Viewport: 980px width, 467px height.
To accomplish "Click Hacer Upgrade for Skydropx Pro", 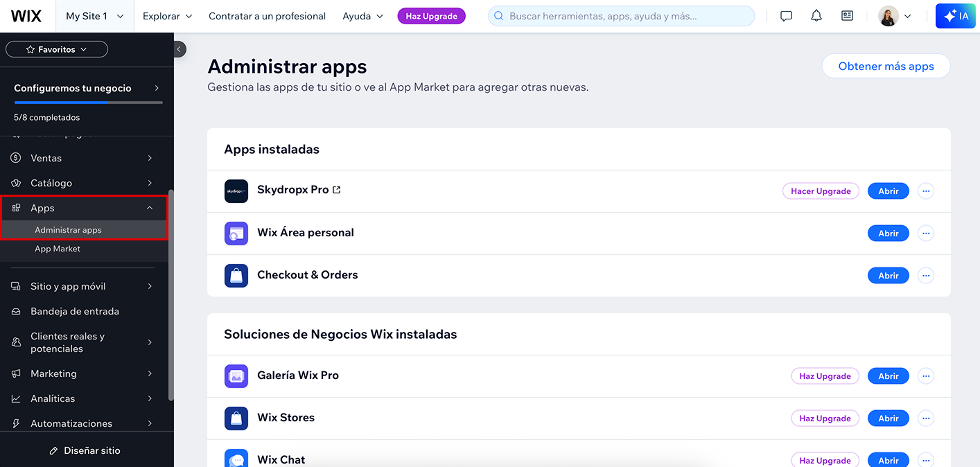I will pyautogui.click(x=821, y=191).
